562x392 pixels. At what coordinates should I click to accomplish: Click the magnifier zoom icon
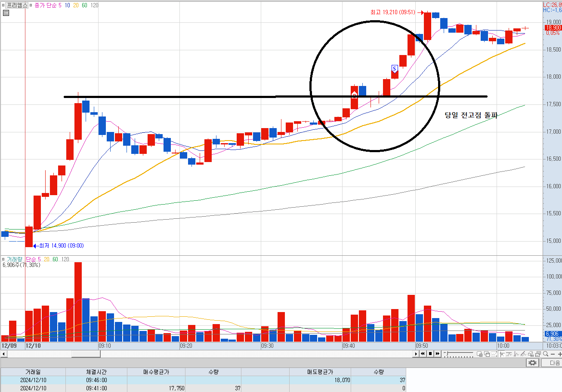[x=545, y=354]
